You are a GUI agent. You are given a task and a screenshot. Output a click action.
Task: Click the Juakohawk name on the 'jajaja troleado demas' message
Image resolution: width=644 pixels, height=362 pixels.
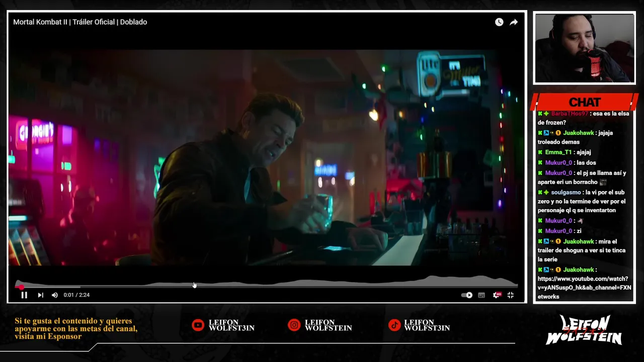[579, 133]
